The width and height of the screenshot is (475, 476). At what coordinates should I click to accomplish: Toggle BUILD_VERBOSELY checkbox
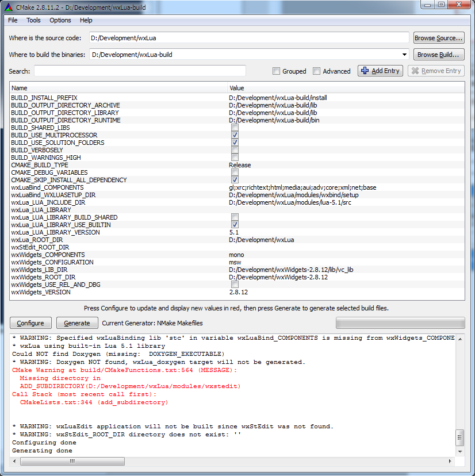pos(235,150)
